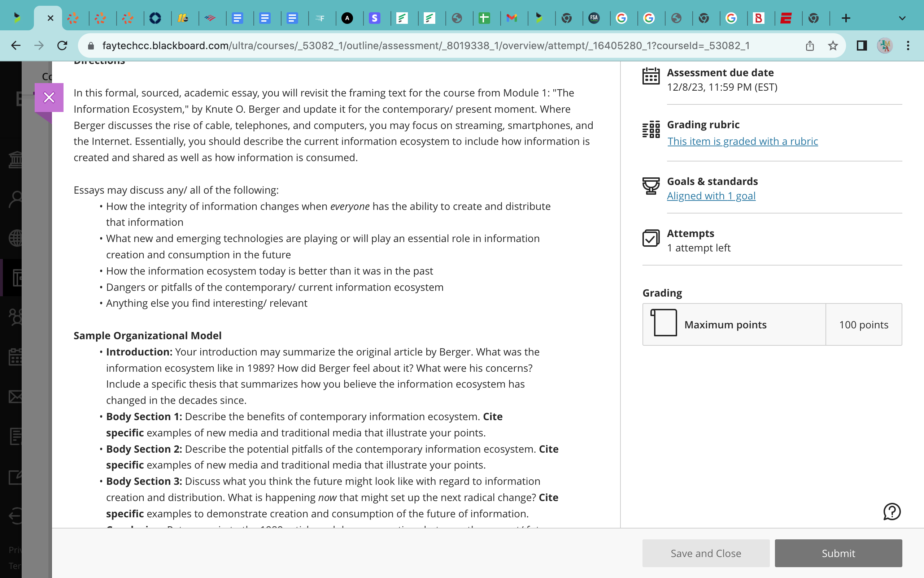Viewport: 924px width, 578px height.
Task: Click the calendar sidebar icon
Action: pyautogui.click(x=15, y=356)
